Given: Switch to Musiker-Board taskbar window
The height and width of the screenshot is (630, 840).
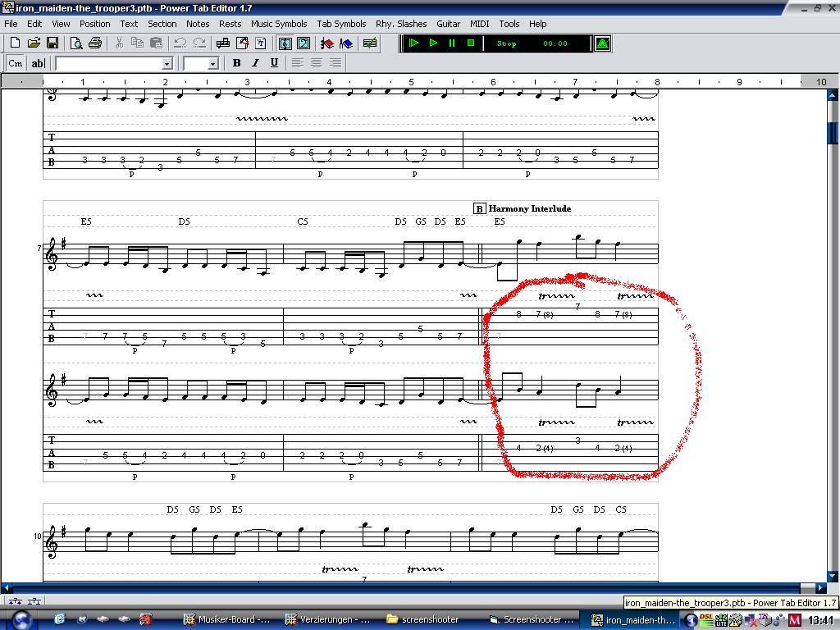Looking at the screenshot, I should tap(227, 620).
